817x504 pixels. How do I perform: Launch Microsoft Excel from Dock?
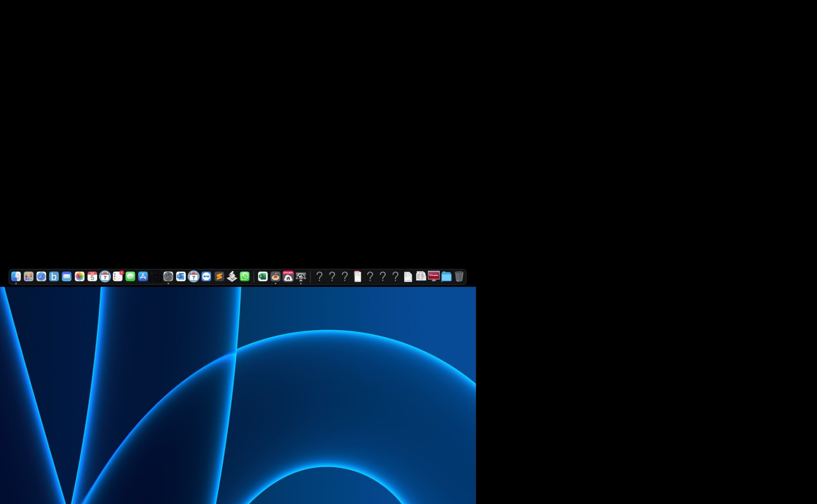(263, 277)
